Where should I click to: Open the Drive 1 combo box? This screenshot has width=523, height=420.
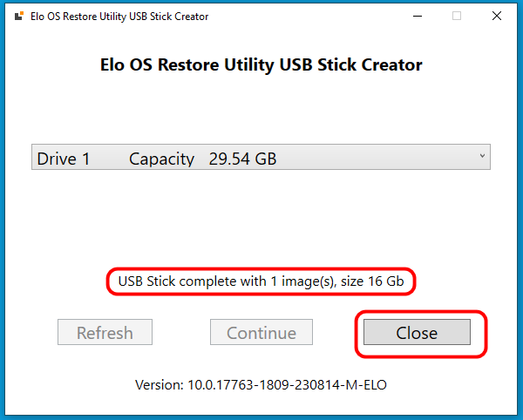click(261, 157)
